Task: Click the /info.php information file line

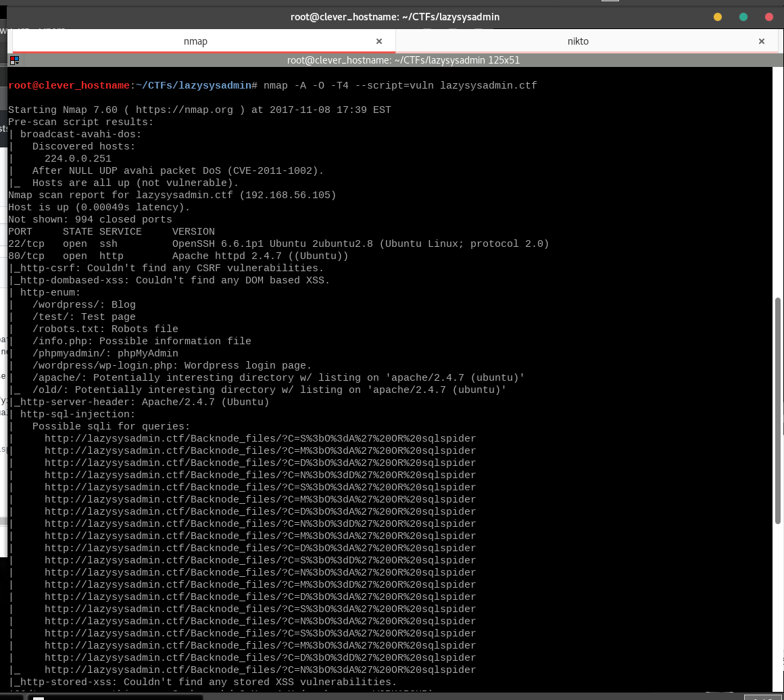Action: click(141, 342)
